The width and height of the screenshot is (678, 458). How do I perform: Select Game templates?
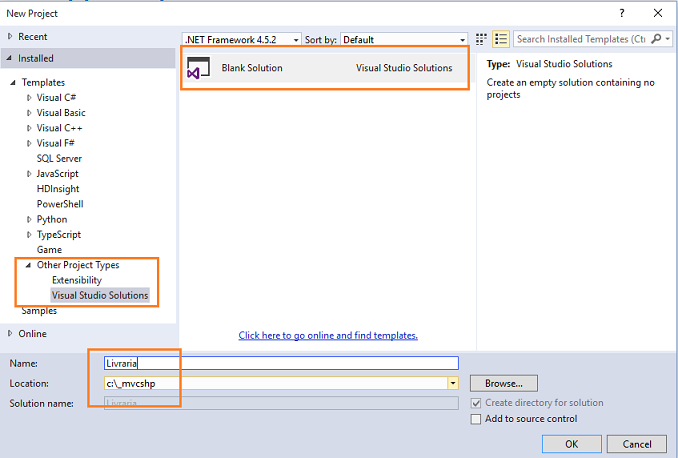(x=49, y=250)
